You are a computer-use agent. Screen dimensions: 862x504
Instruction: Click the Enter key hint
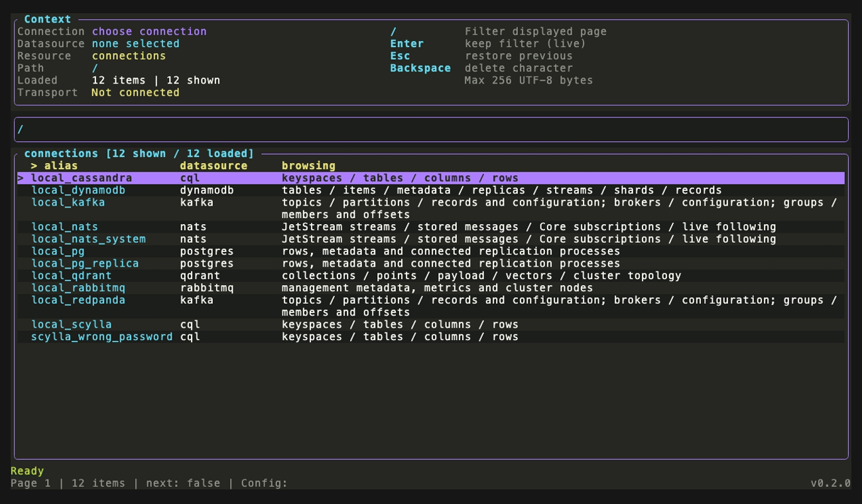tap(406, 44)
